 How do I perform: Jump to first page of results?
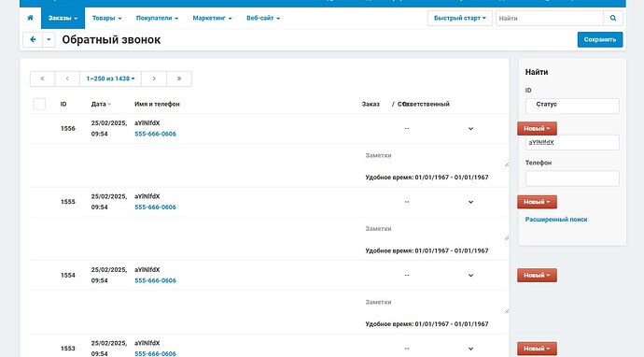point(42,79)
